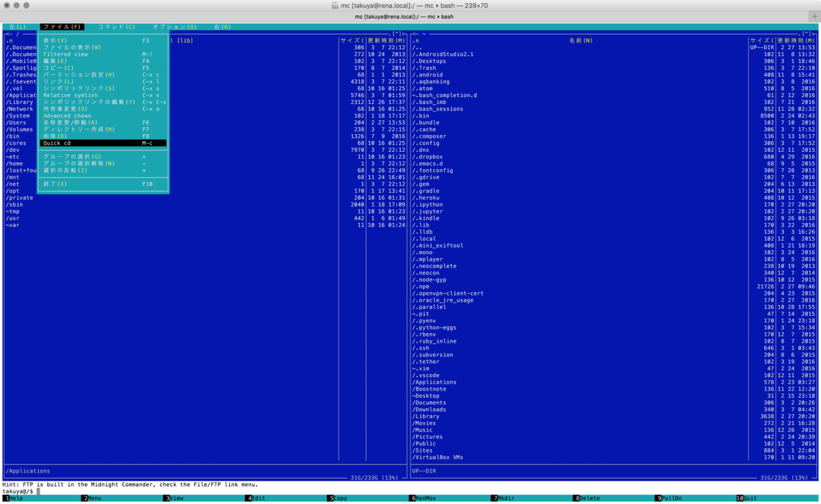The image size is (821, 504).
Task: Close the open ファイル(F) menu
Action: pyautogui.click(x=62, y=27)
